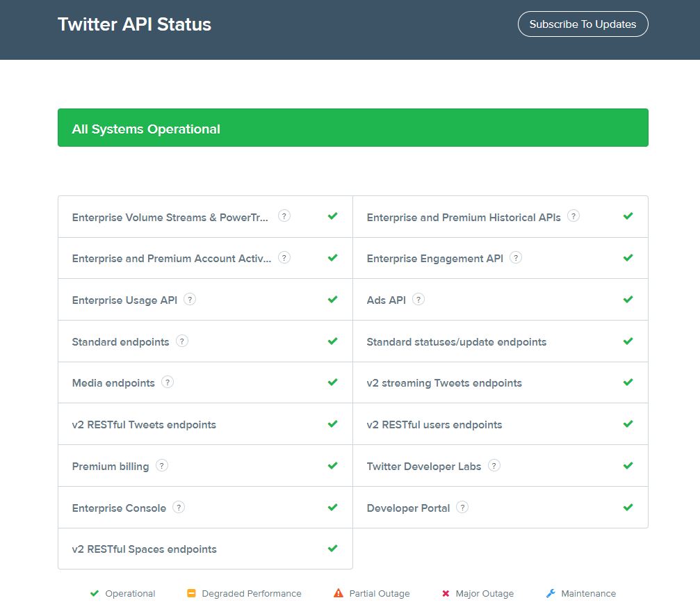Click the help icon beside Enterprise Usage API
This screenshot has width=700, height=614.
point(190,300)
